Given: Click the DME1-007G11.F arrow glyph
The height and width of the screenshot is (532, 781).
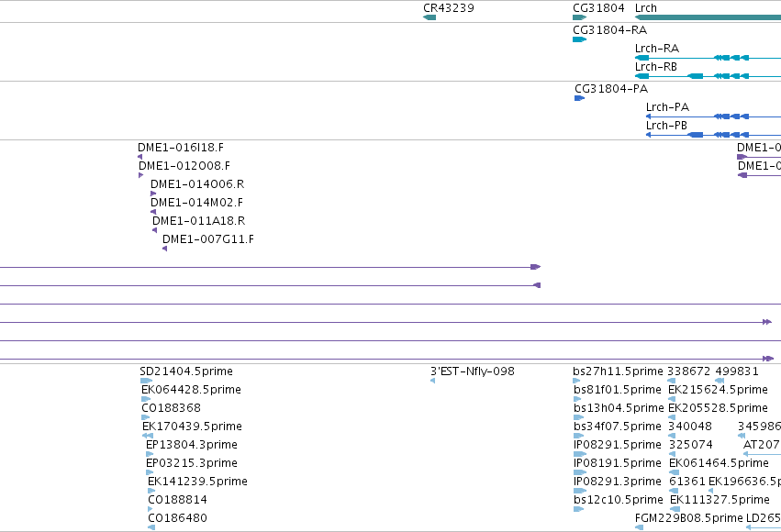Looking at the screenshot, I should tap(165, 249).
